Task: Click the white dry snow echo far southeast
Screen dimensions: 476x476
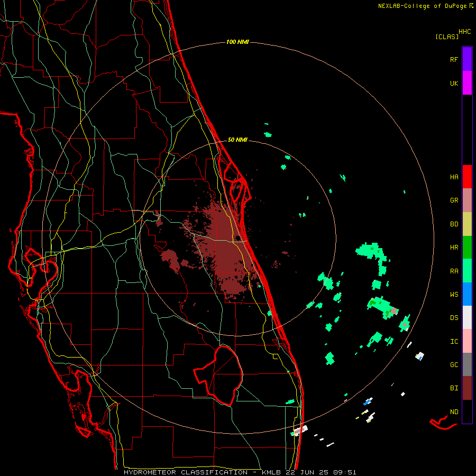Action: [x=420, y=356]
